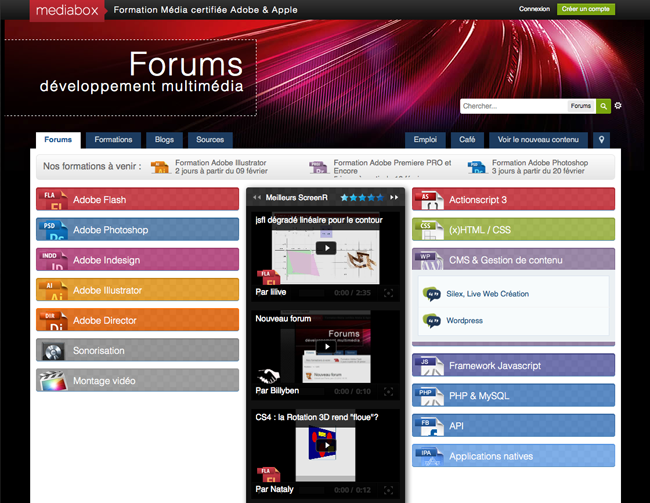The width and height of the screenshot is (650, 503).
Task: Expand the Actionscript 3 category
Action: [x=513, y=199]
